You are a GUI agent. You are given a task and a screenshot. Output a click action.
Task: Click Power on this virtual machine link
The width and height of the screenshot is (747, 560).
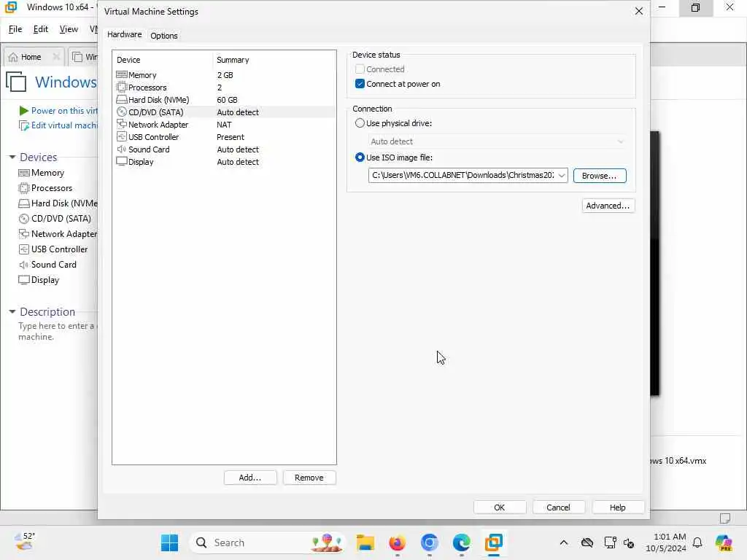tap(64, 111)
